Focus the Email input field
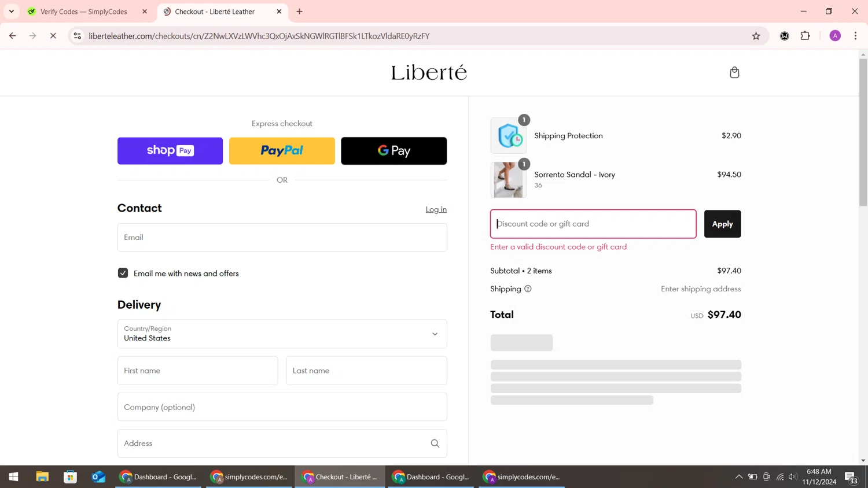This screenshot has width=868, height=488. click(x=282, y=238)
